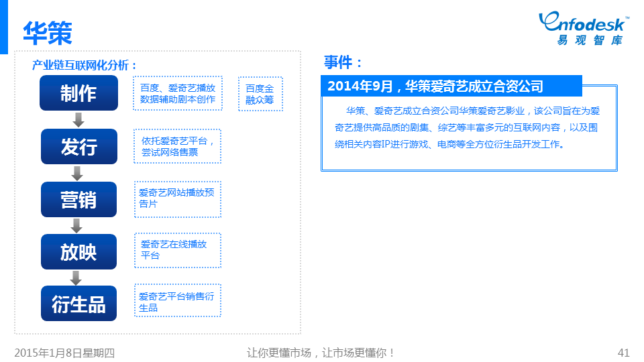Image resolution: width=644 pixels, height=362 pixels.
Task: Click the 爱奇艺网站播放预告片 box
Action: pos(177,199)
